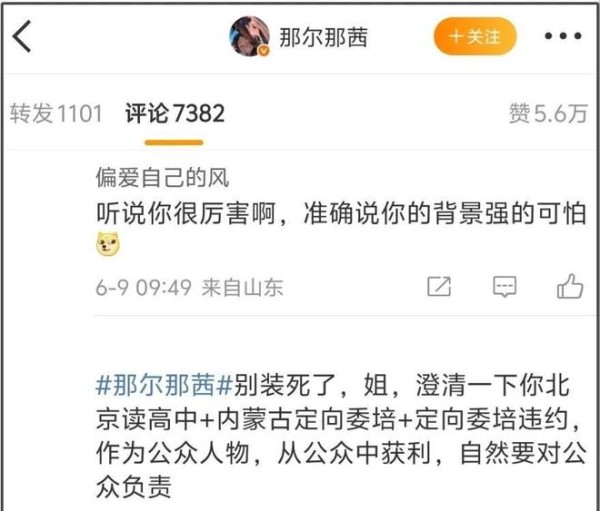Open the 赞 5.6万 likes tab
The image size is (600, 511).
point(548,114)
